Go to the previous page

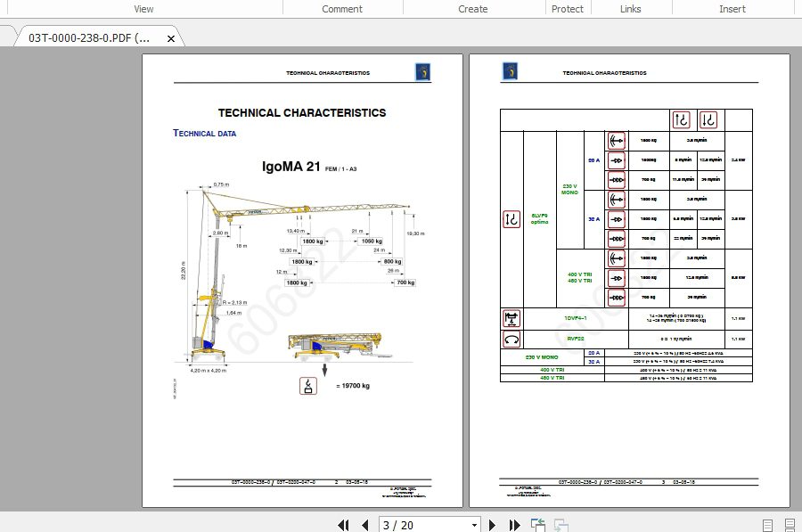364,525
